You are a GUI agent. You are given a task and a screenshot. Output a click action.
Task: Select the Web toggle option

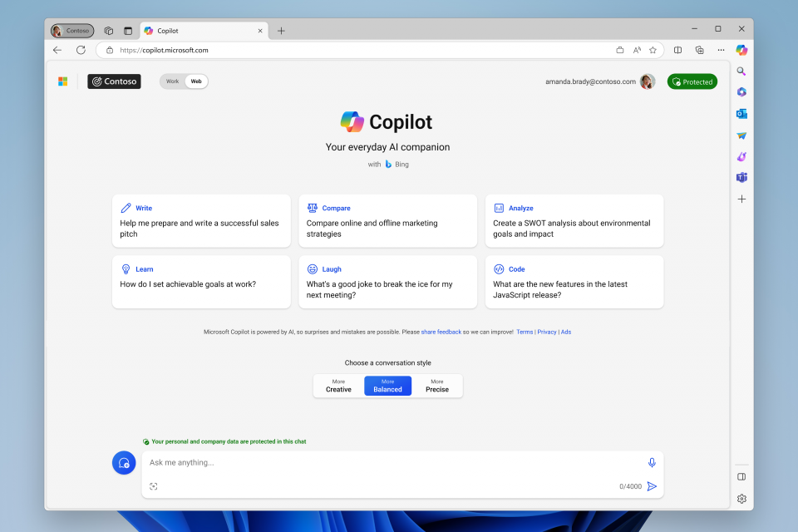tap(196, 81)
